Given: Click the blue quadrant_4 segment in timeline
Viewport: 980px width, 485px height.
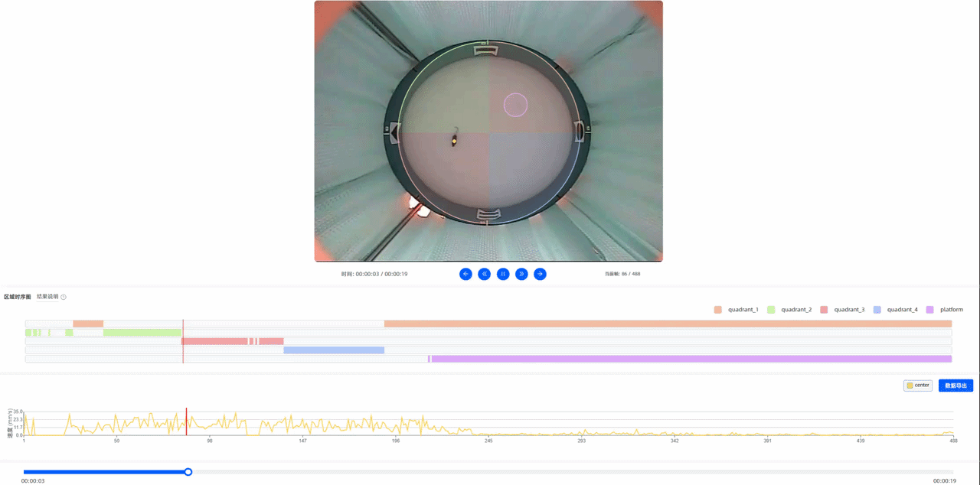Looking at the screenshot, I should 334,350.
